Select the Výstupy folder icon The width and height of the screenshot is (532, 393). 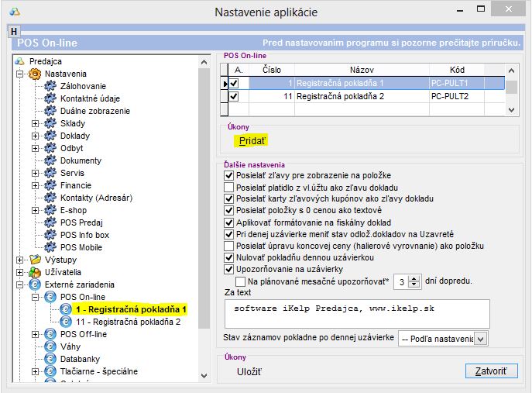(x=35, y=260)
